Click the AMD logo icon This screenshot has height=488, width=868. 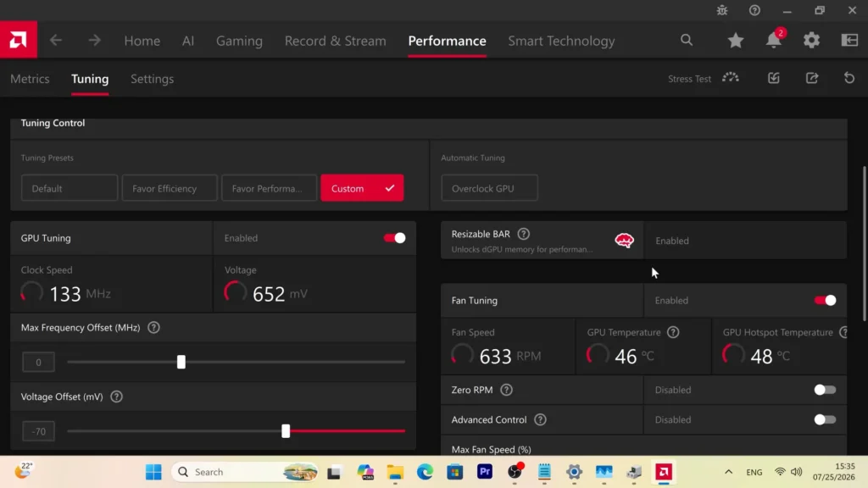pos(19,40)
